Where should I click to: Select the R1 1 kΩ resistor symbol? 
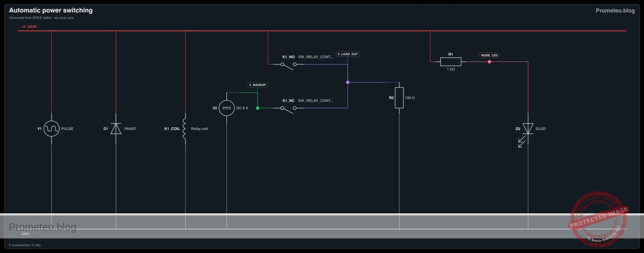click(451, 62)
